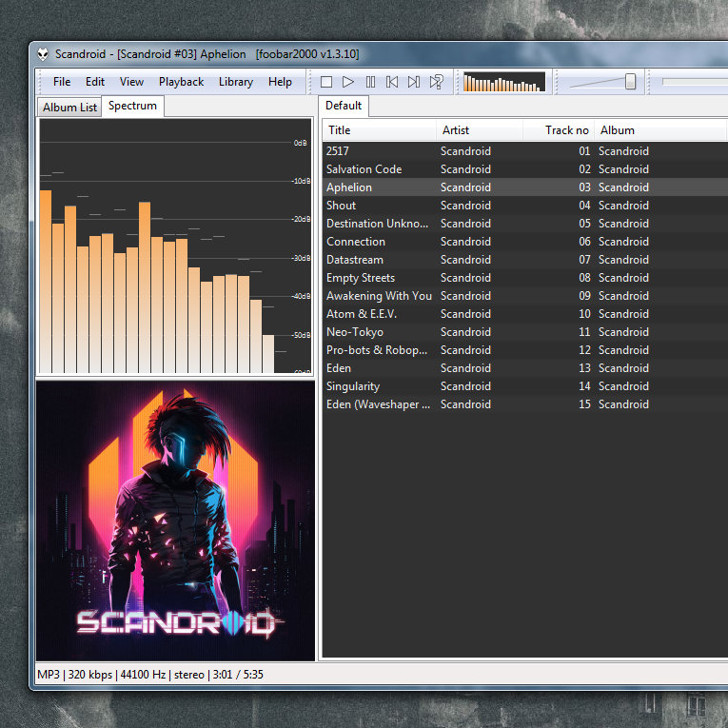Open the Library menu
Screen dimensions: 728x728
(235, 82)
